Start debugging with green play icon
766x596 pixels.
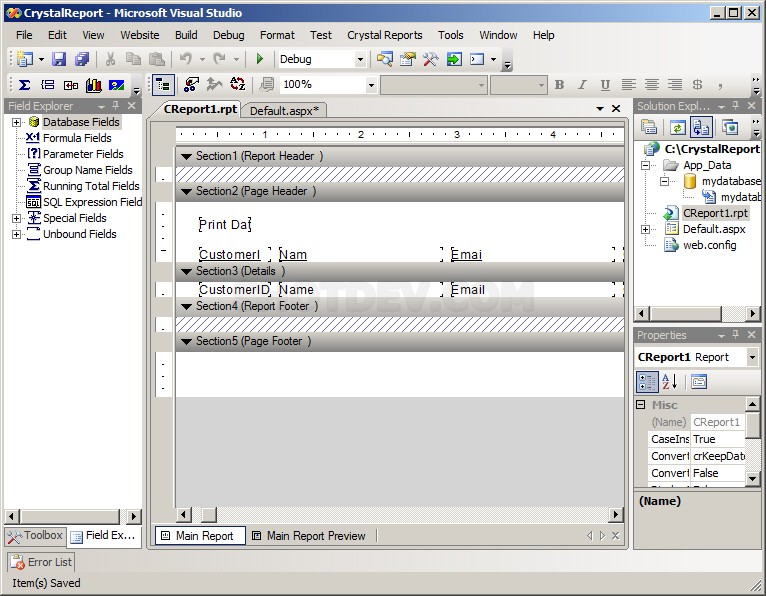click(259, 59)
